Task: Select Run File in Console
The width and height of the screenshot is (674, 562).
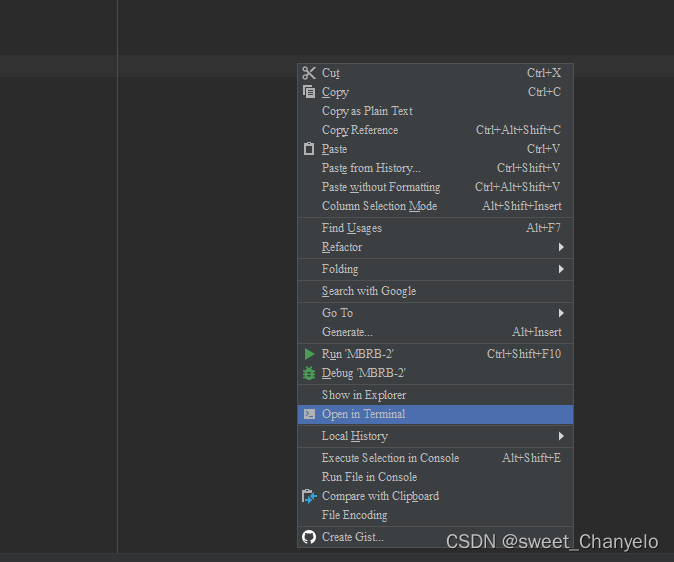Action: (435, 477)
